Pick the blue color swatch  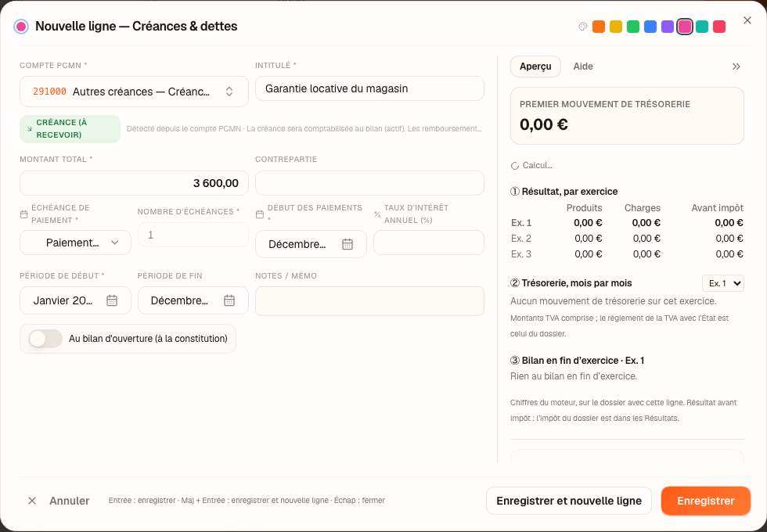(650, 27)
